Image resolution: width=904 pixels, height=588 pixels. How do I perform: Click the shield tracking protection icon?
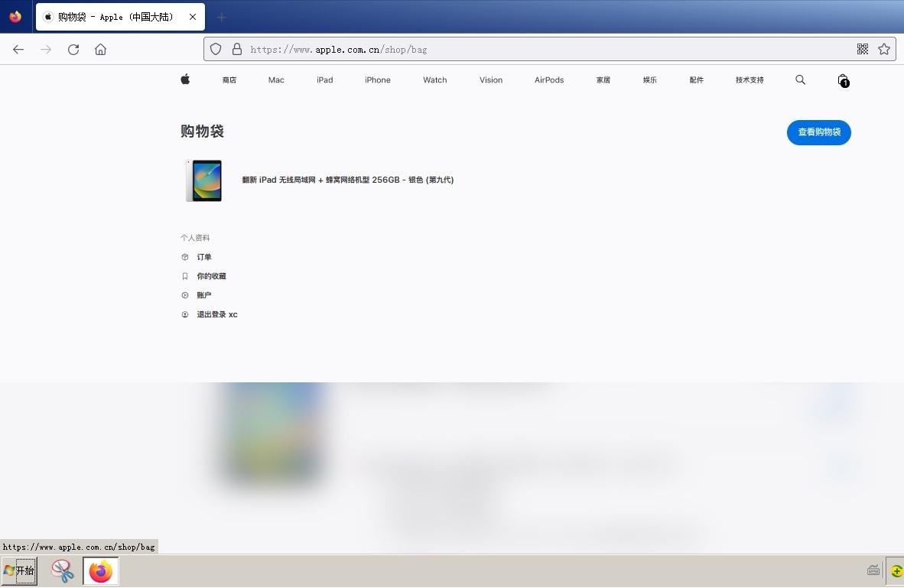click(x=216, y=49)
